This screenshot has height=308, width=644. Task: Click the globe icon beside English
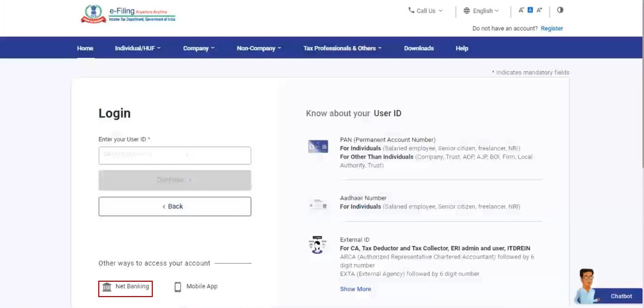467,11
